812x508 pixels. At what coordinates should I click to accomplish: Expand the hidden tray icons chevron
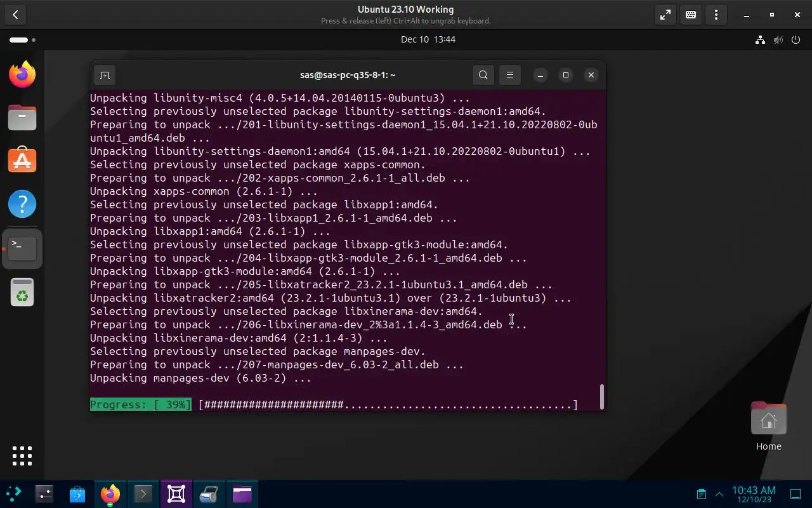pos(719,494)
